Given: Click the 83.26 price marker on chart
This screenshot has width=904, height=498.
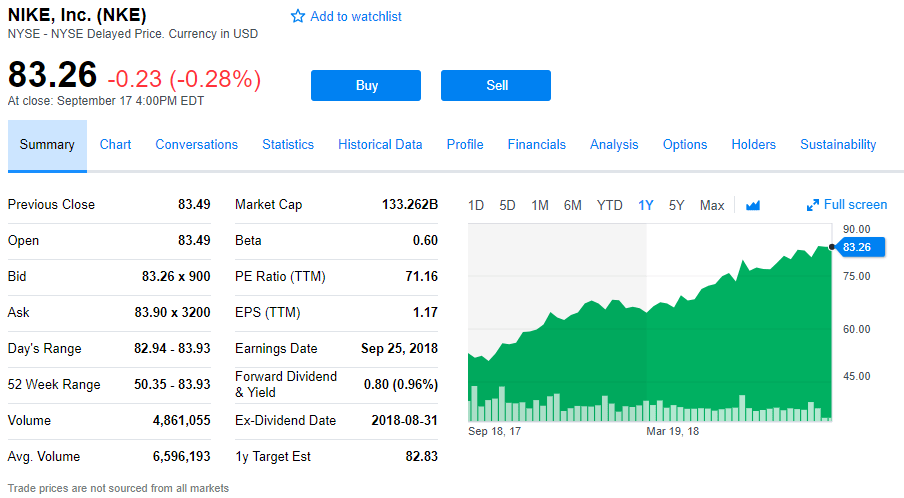Looking at the screenshot, I should (x=856, y=247).
